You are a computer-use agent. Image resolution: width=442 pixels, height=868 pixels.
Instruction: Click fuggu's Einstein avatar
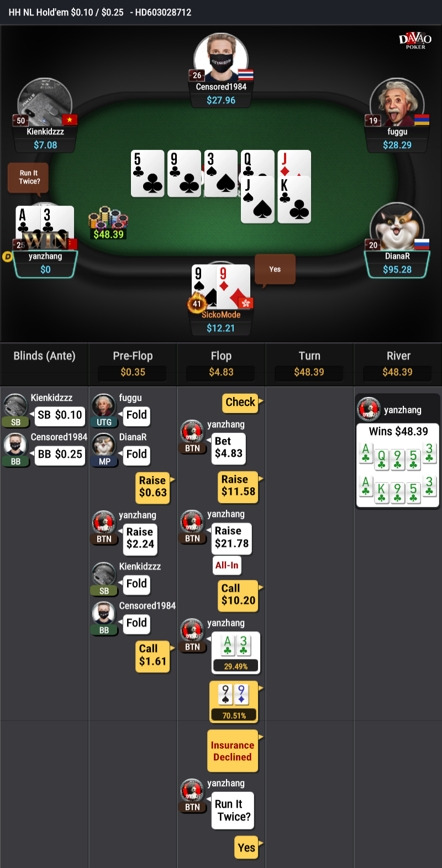coord(397,104)
